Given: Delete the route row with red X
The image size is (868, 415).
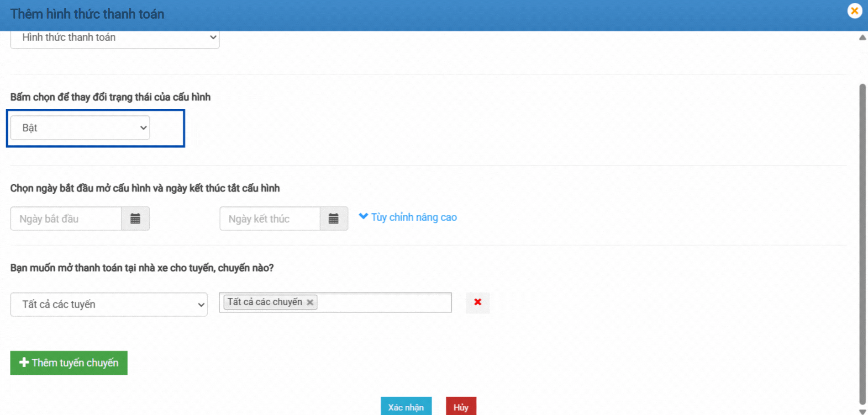Looking at the screenshot, I should (478, 302).
